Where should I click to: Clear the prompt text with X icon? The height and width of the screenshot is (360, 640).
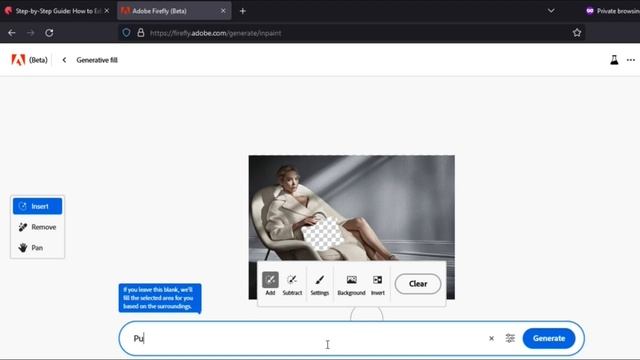[491, 338]
